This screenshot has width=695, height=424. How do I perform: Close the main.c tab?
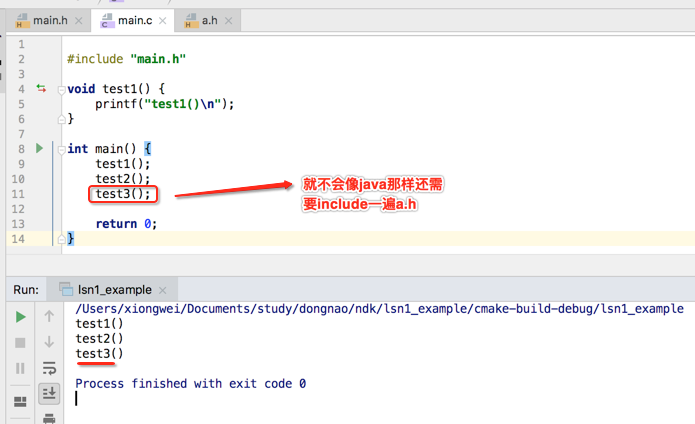[x=163, y=21]
